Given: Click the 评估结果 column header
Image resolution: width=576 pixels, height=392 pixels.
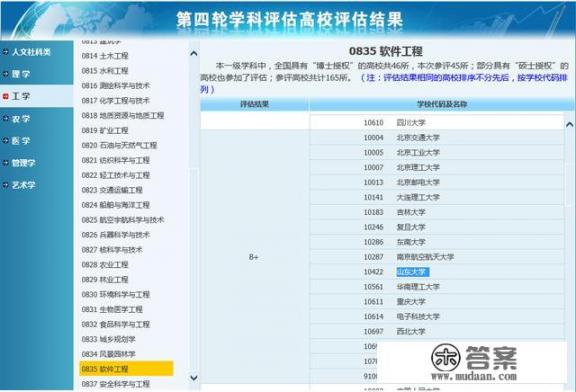Looking at the screenshot, I should [255, 104].
